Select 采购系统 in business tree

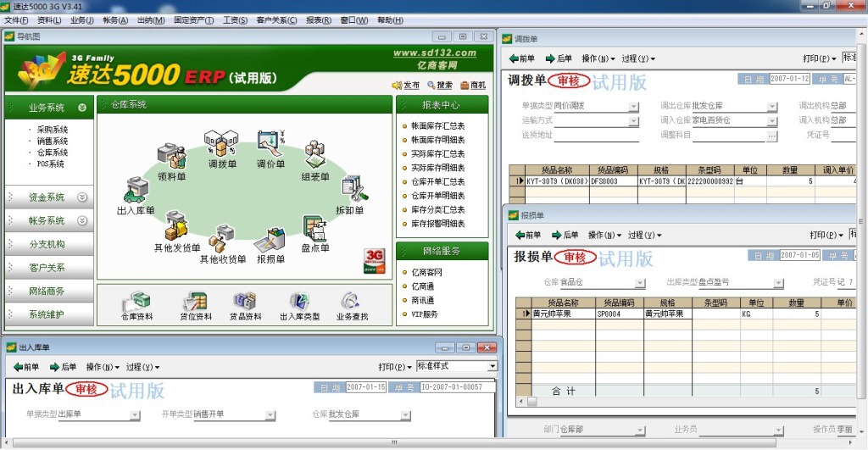point(53,130)
